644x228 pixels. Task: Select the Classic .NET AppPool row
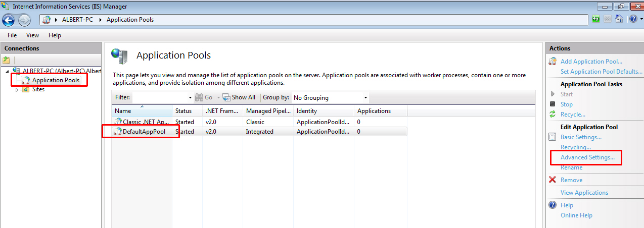point(259,122)
